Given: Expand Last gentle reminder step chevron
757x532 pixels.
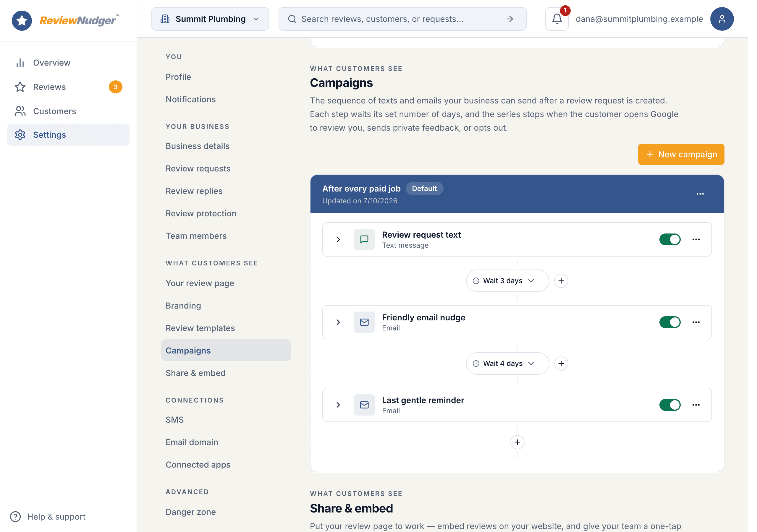Looking at the screenshot, I should point(342,410).
